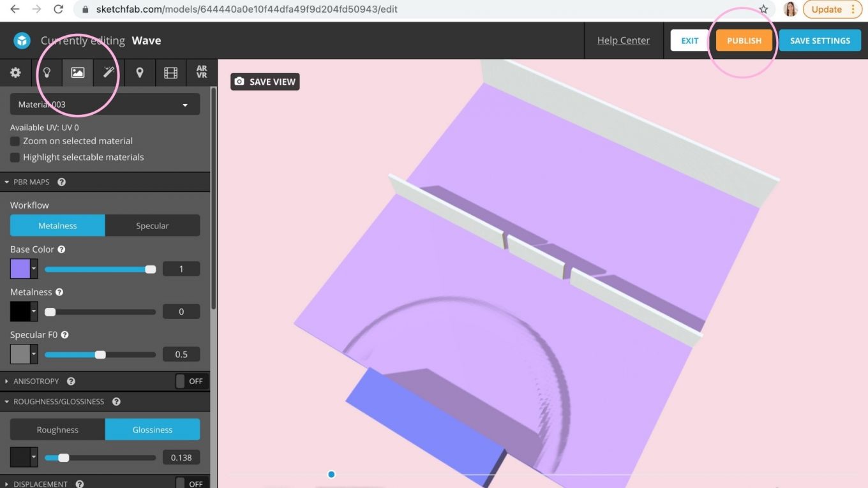Enable Zoom on selected material
This screenshot has width=868, height=488.
14,141
